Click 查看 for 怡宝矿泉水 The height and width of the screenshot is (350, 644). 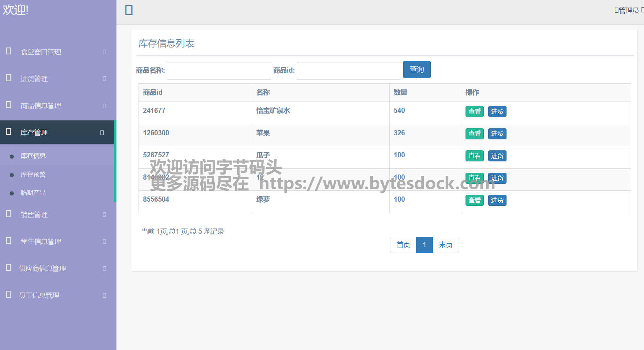474,112
